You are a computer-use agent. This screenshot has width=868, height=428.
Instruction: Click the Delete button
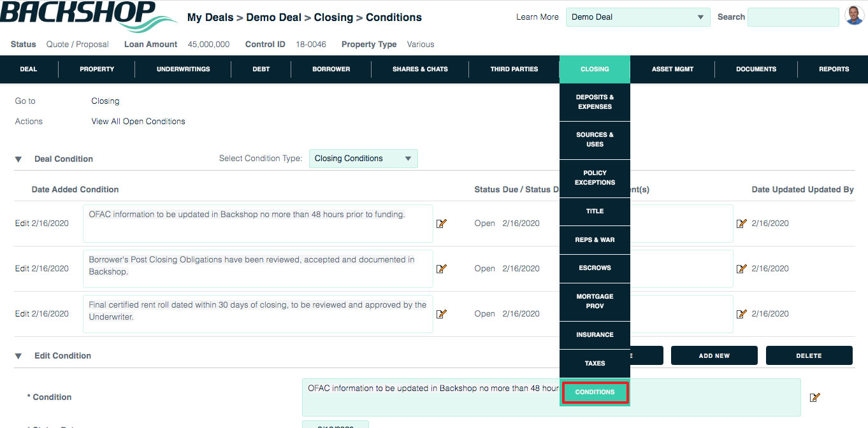809,355
